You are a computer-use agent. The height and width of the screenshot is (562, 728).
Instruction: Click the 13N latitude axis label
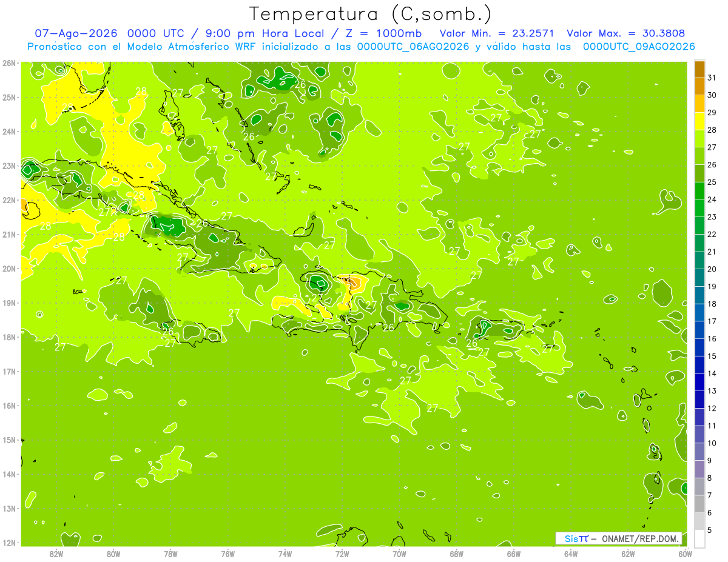click(9, 508)
